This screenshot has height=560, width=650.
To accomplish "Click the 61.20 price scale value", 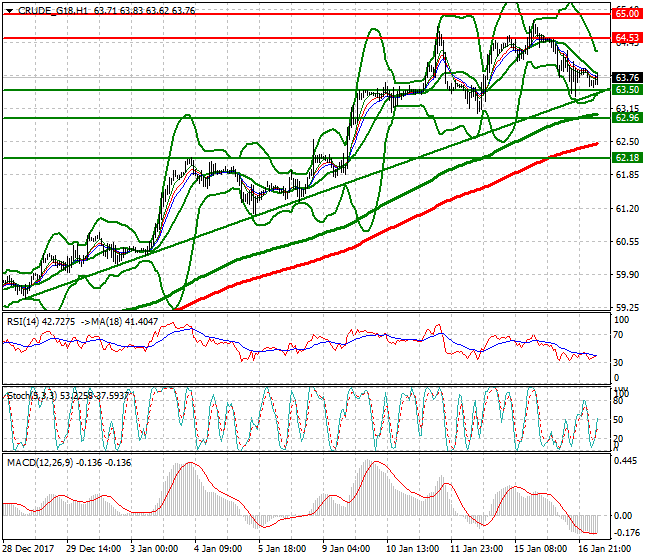I will click(627, 208).
